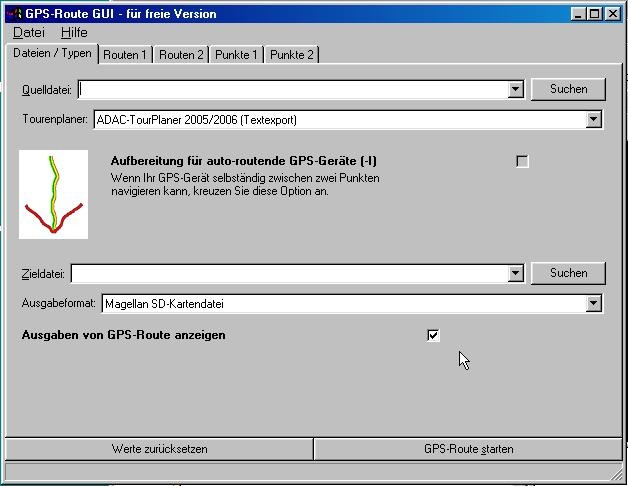Open the Hilfe menu
The height and width of the screenshot is (486, 628).
tap(74, 32)
